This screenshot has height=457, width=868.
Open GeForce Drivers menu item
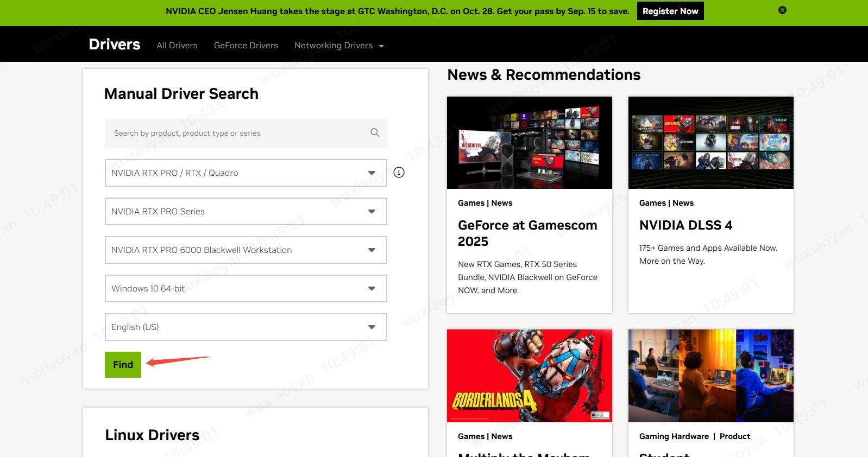(246, 46)
